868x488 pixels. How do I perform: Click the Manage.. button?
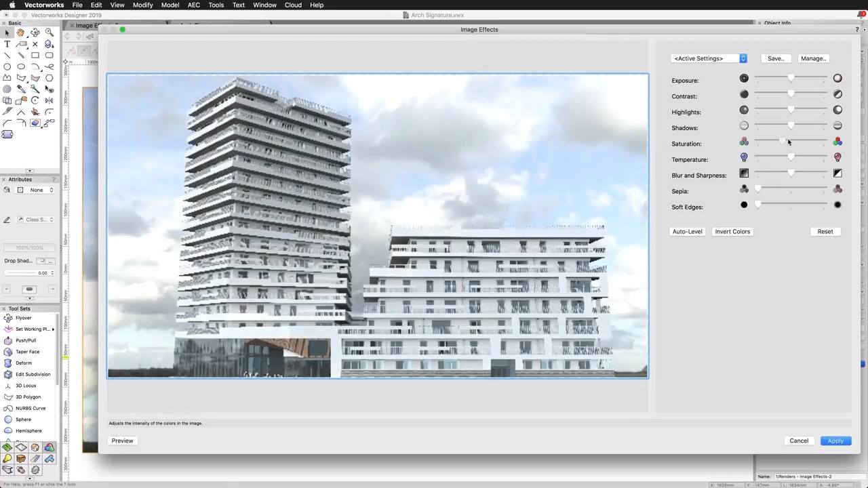[x=813, y=58]
